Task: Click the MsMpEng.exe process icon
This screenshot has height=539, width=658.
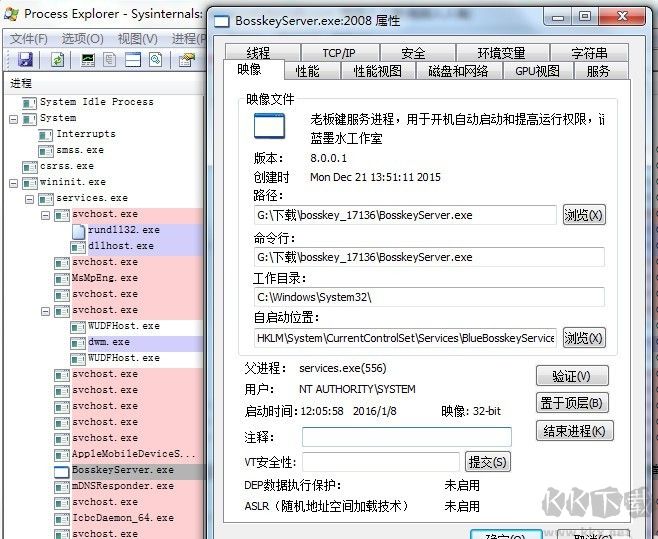Action: pyautogui.click(x=62, y=279)
